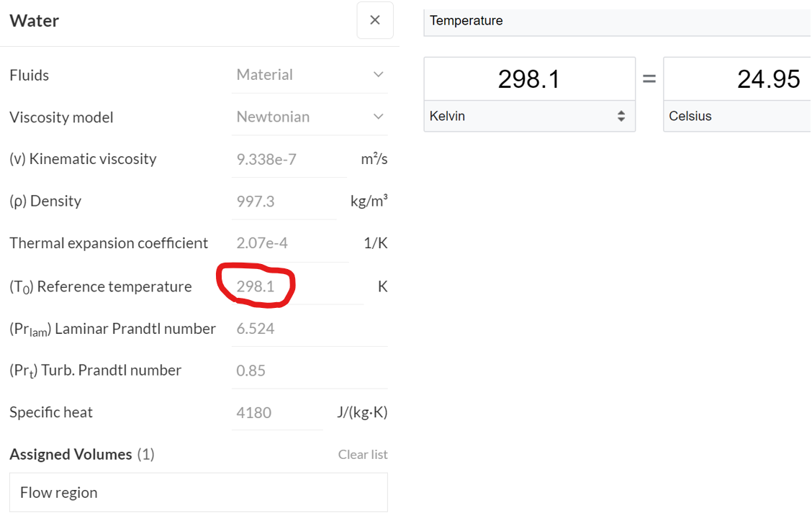This screenshot has width=812, height=518.
Task: Click the Fluids chevron arrow
Action: 379,75
